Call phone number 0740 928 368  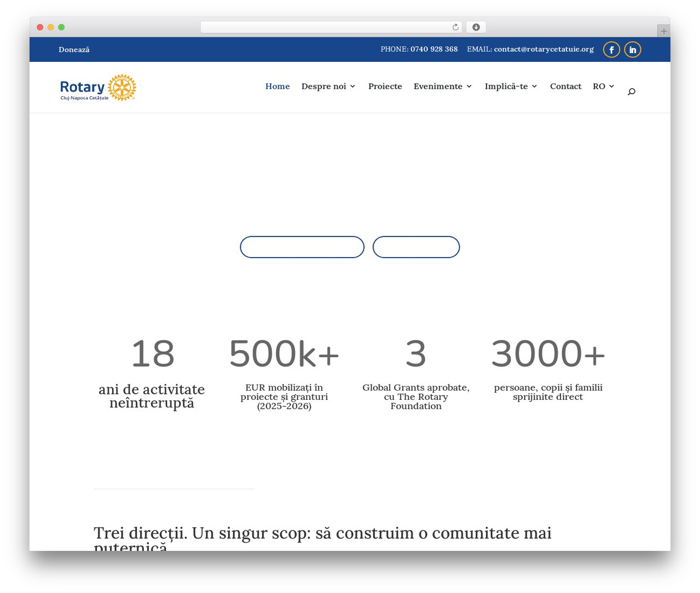(x=434, y=49)
